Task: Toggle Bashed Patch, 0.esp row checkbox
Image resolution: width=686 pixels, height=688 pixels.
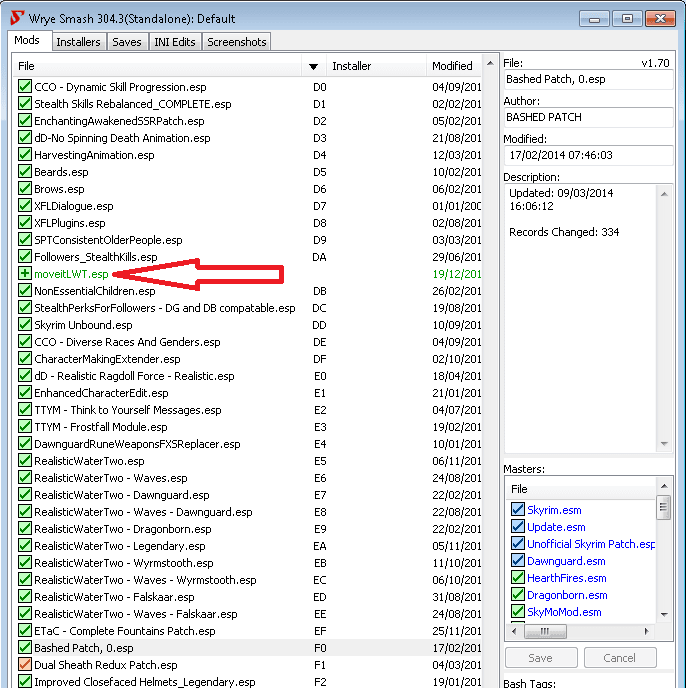Action: (25, 647)
